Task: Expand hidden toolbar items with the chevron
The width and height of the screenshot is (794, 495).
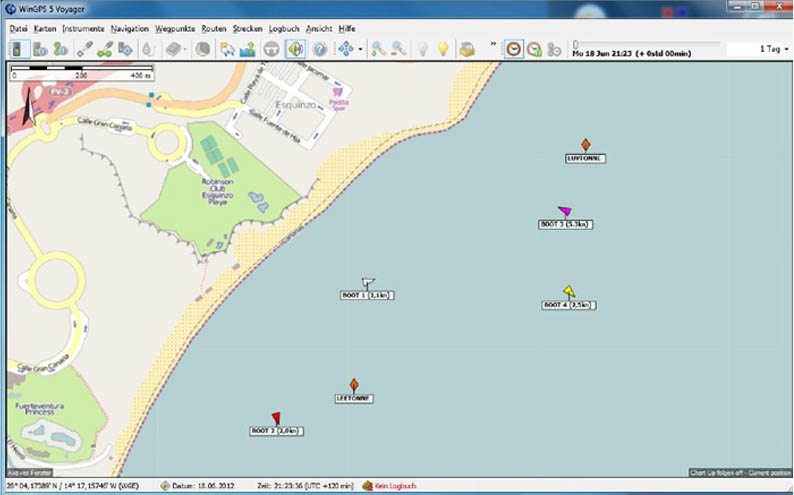Action: point(492,45)
